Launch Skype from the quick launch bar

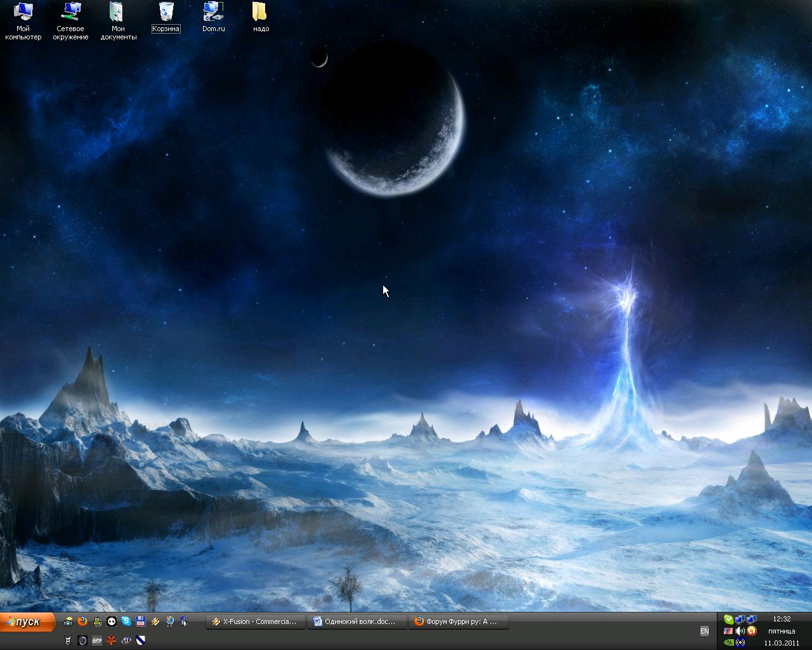click(126, 622)
